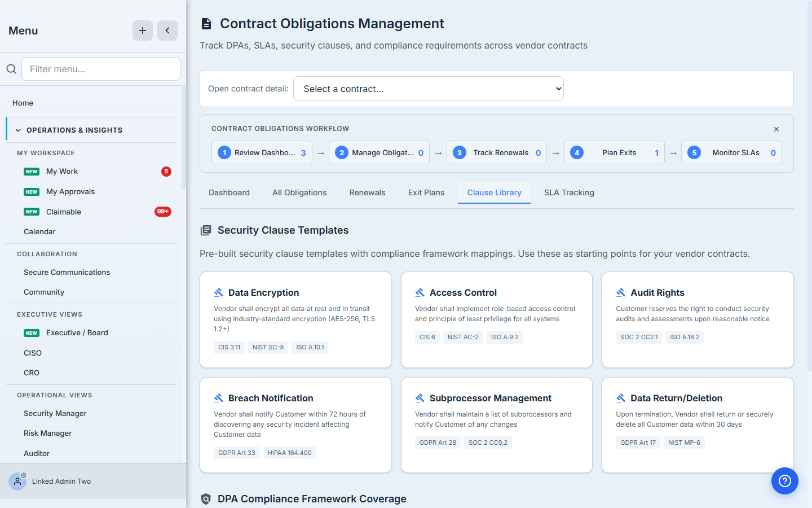This screenshot has width=812, height=508.
Task: Open Claimable in the sidebar
Action: click(x=64, y=212)
